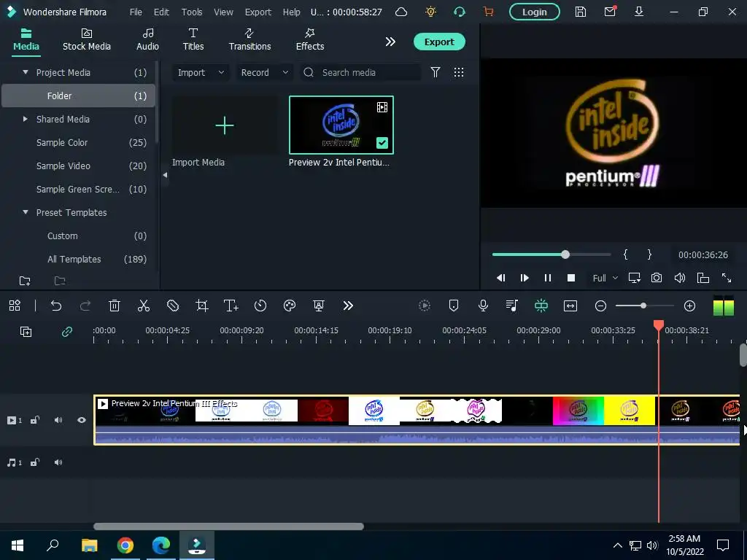747x560 pixels.
Task: Click the cloud icon in title bar
Action: pos(401,12)
